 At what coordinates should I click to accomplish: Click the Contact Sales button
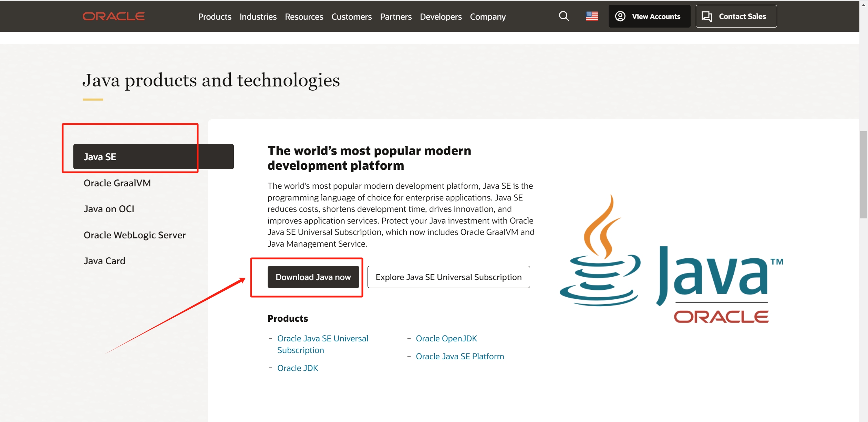coord(736,16)
